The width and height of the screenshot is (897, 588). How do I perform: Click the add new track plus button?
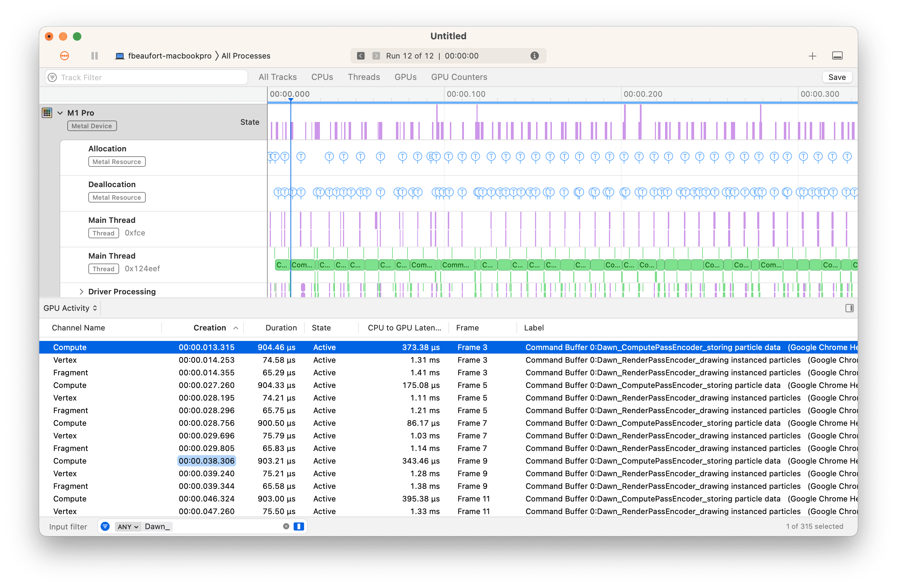(x=812, y=56)
